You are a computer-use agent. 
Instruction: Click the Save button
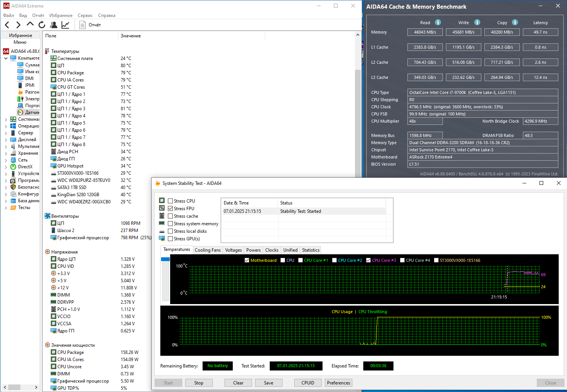coord(269,383)
